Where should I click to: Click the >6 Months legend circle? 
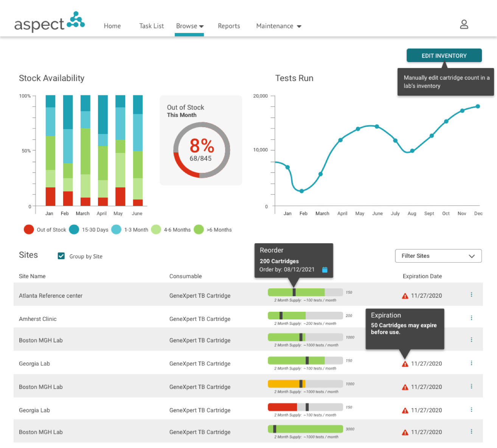tap(199, 229)
